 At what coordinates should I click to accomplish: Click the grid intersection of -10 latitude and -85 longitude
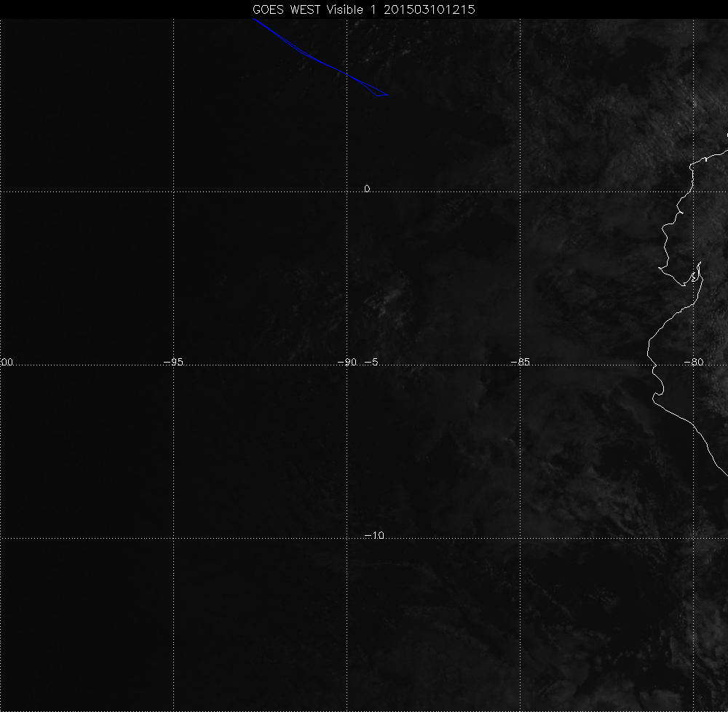pos(521,539)
